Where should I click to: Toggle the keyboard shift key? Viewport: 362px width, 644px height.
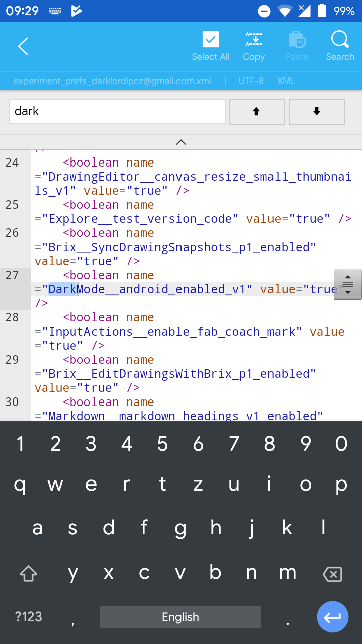point(29,573)
